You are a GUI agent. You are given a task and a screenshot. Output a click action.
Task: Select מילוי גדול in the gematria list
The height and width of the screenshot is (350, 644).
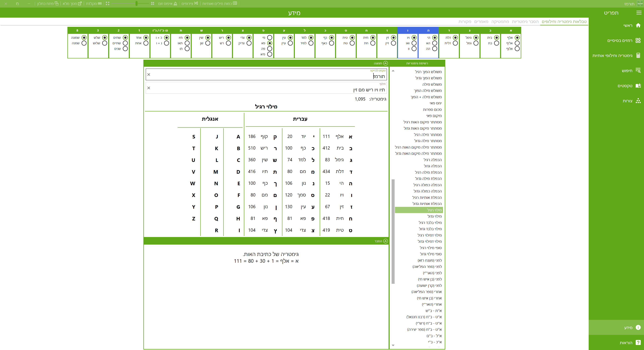pyautogui.click(x=434, y=216)
